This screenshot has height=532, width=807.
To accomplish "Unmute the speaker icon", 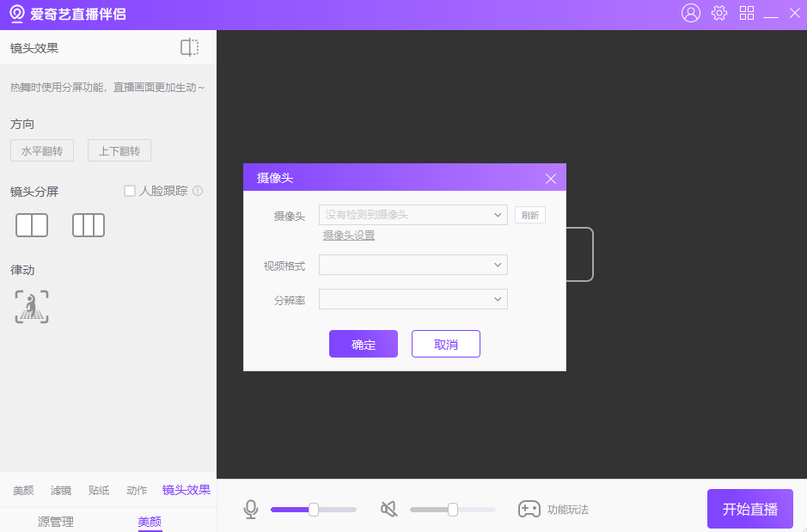I will (388, 509).
